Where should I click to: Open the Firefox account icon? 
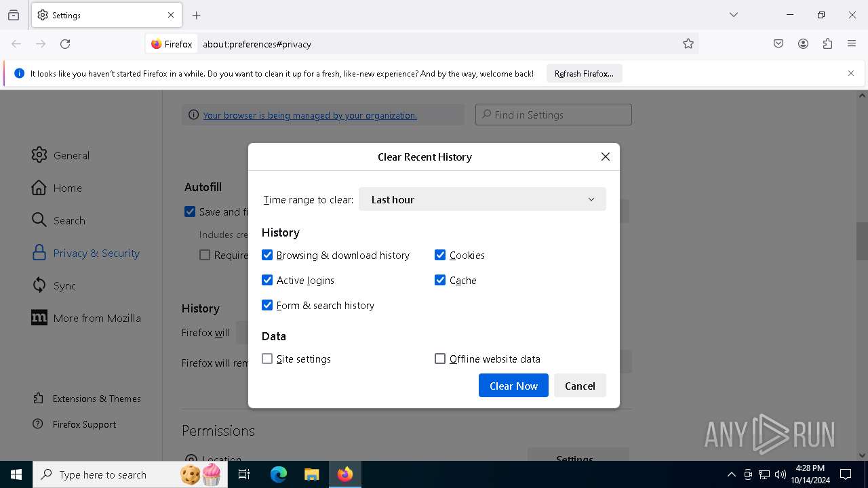[x=803, y=44]
